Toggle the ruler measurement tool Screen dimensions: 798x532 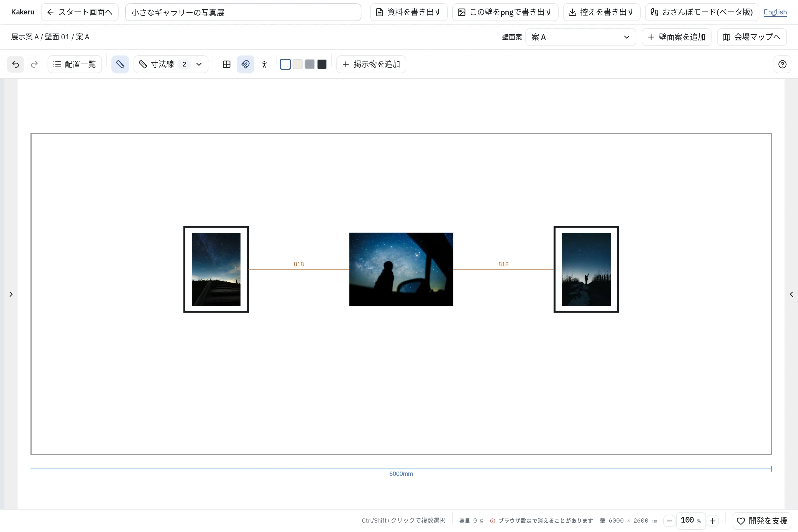click(x=120, y=64)
